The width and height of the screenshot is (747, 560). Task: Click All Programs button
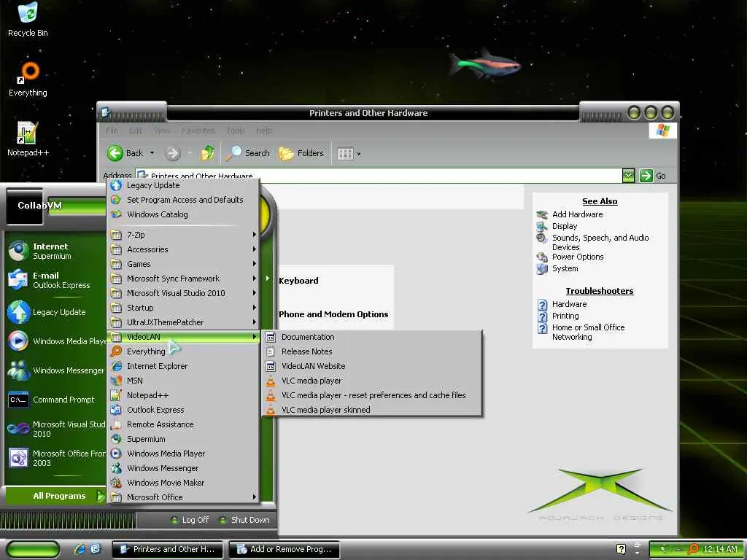55,496
